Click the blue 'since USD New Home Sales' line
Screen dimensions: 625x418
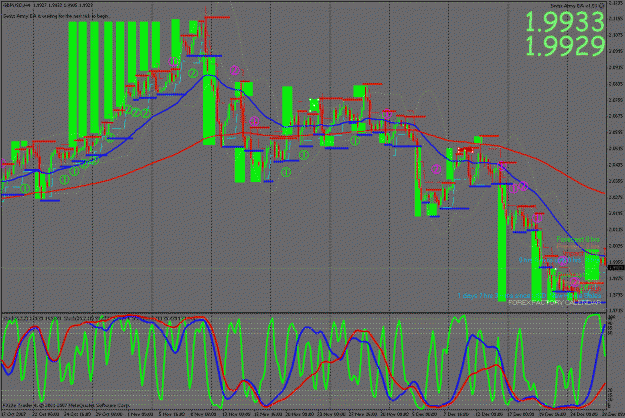pos(529,296)
